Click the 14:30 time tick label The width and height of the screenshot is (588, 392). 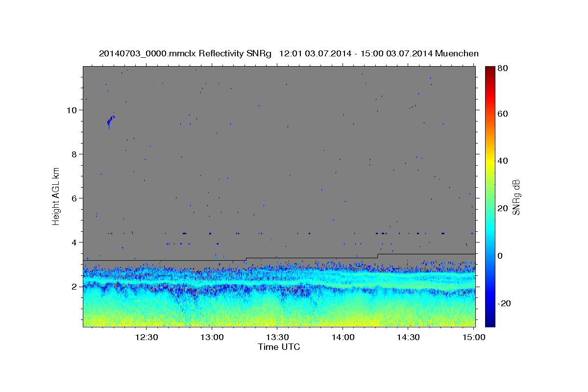pos(408,337)
